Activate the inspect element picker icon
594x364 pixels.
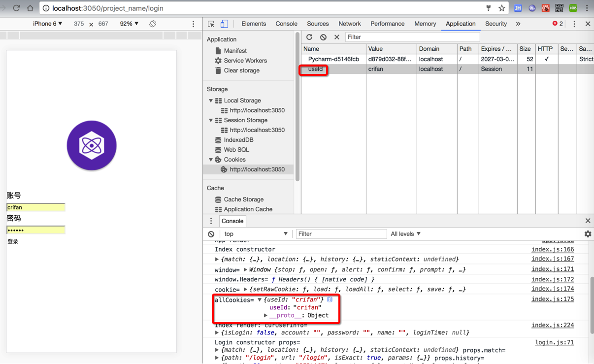coord(211,24)
